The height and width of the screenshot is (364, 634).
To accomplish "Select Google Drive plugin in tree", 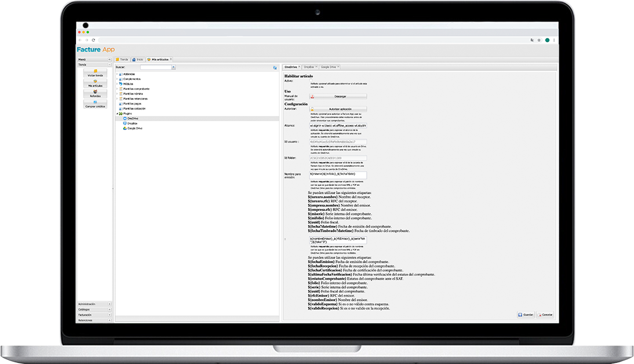I will pos(134,128).
